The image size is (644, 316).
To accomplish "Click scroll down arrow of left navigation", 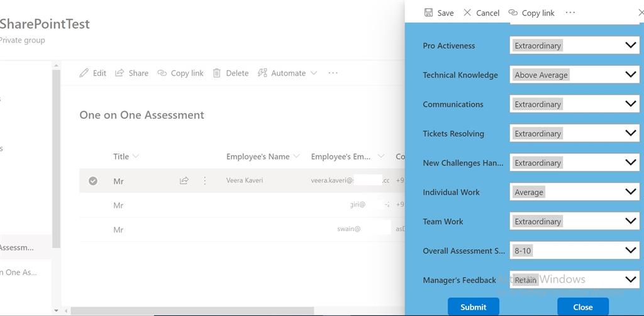I will pos(57,311).
